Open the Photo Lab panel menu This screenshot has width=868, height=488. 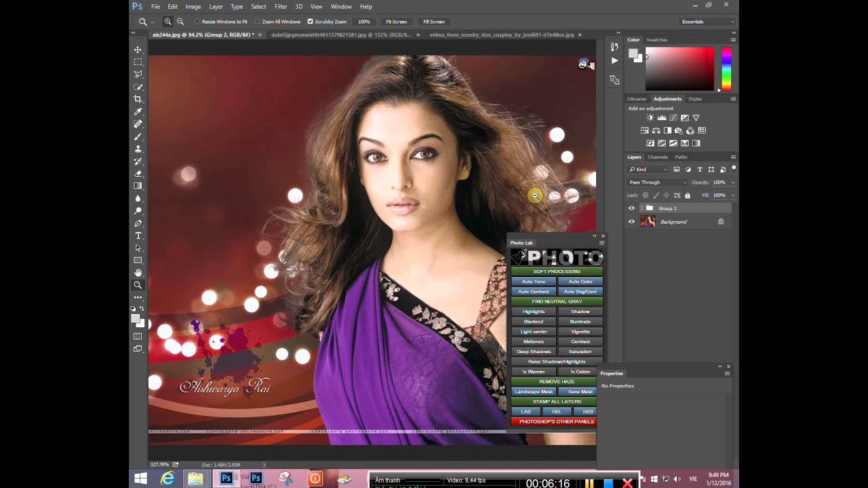coord(601,243)
